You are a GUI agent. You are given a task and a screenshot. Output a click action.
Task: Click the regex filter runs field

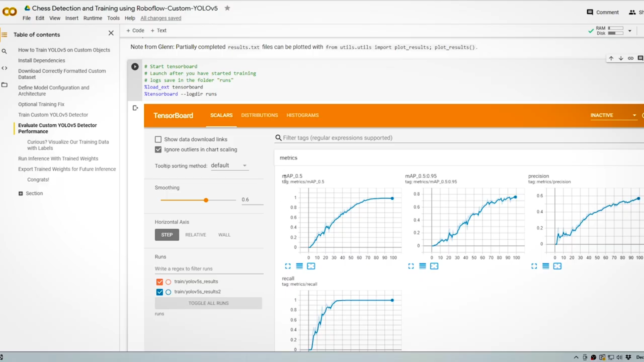pos(209,269)
